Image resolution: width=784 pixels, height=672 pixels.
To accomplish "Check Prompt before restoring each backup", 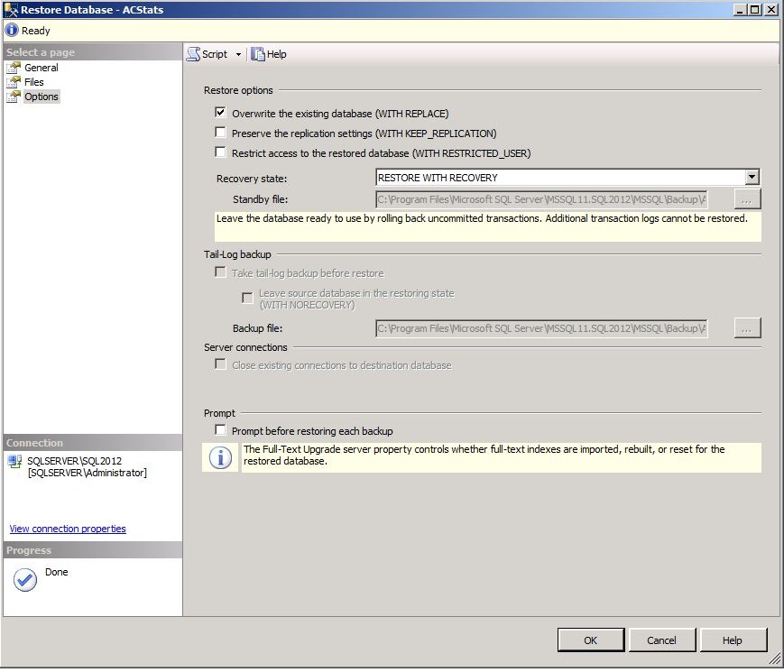I will pyautogui.click(x=220, y=430).
